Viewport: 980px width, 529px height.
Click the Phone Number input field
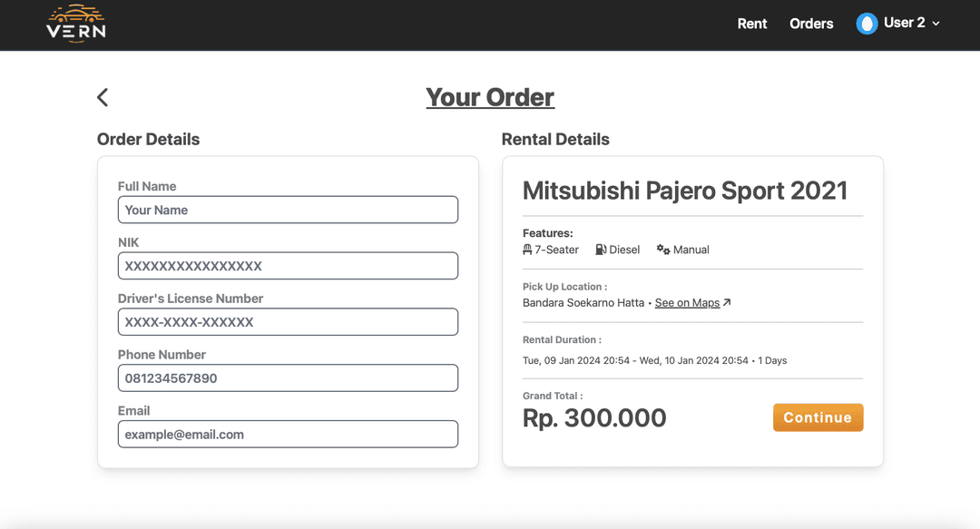288,378
